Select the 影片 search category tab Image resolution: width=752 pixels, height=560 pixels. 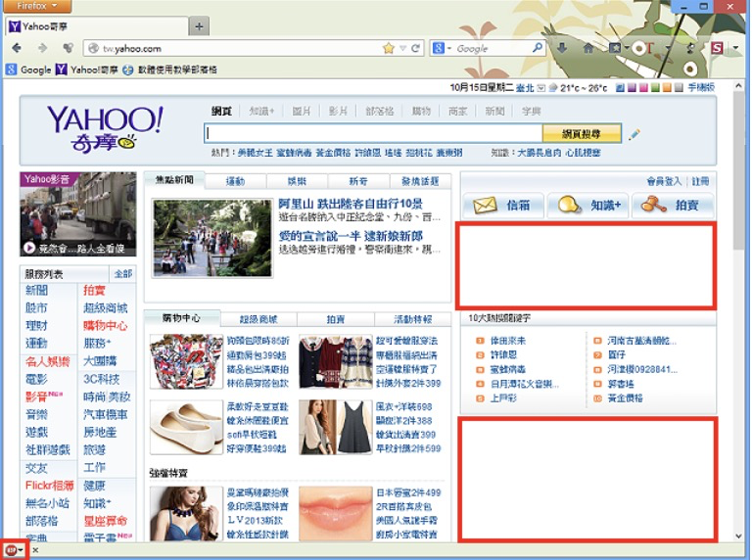[x=338, y=112]
